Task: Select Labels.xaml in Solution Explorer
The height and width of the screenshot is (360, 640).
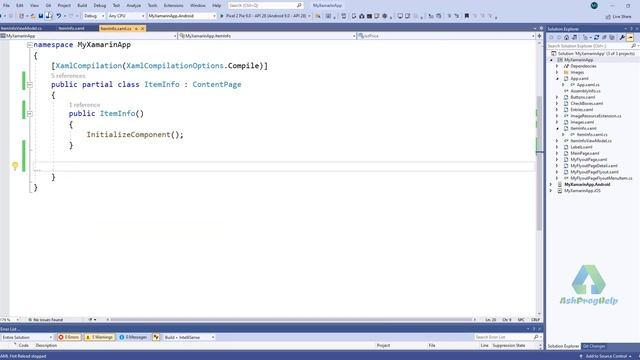Action: coord(581,147)
